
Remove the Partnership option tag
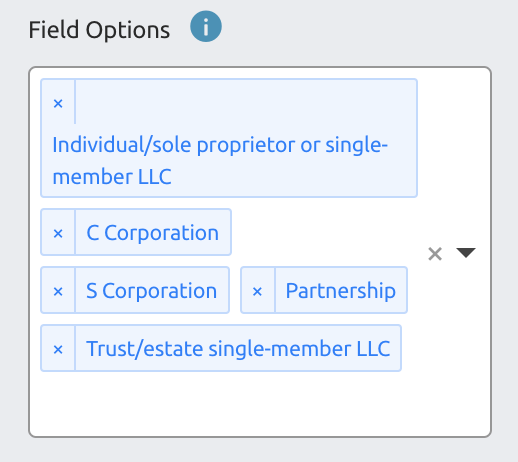[x=257, y=291]
